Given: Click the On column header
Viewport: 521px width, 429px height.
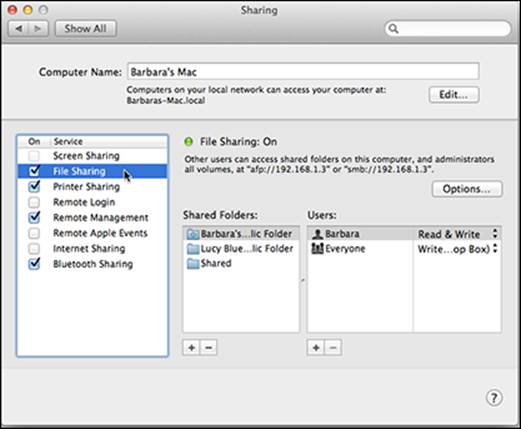Looking at the screenshot, I should (x=34, y=141).
